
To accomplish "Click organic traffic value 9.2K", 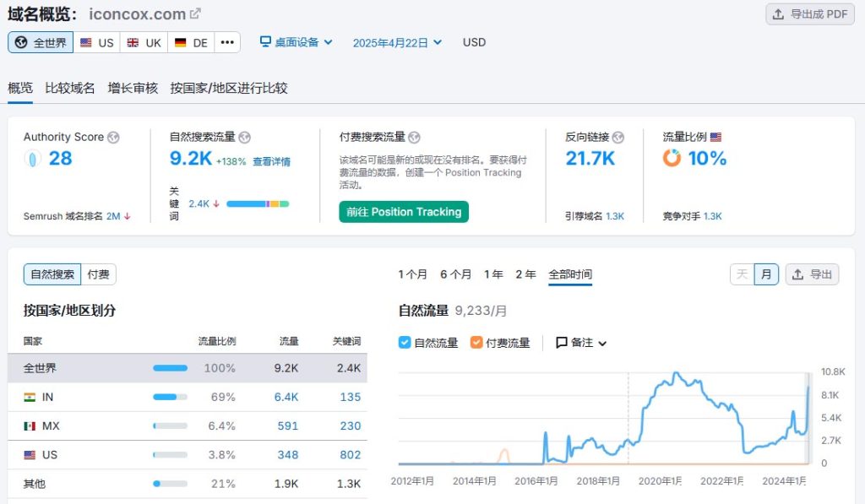I will tap(191, 159).
